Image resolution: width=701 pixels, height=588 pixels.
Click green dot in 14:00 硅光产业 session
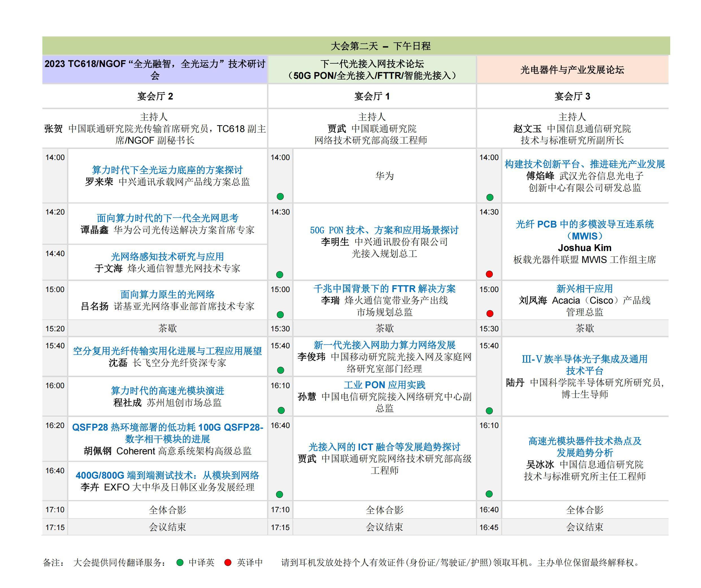click(490, 197)
